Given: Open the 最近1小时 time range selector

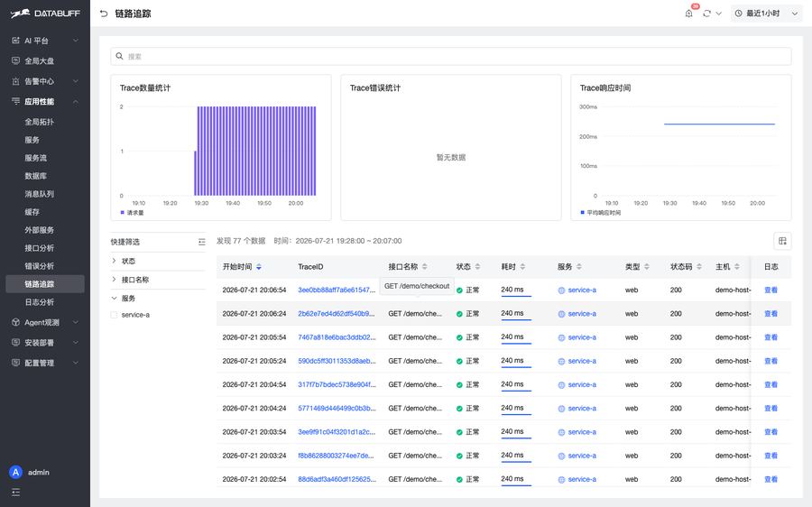Looking at the screenshot, I should pyautogui.click(x=766, y=14).
